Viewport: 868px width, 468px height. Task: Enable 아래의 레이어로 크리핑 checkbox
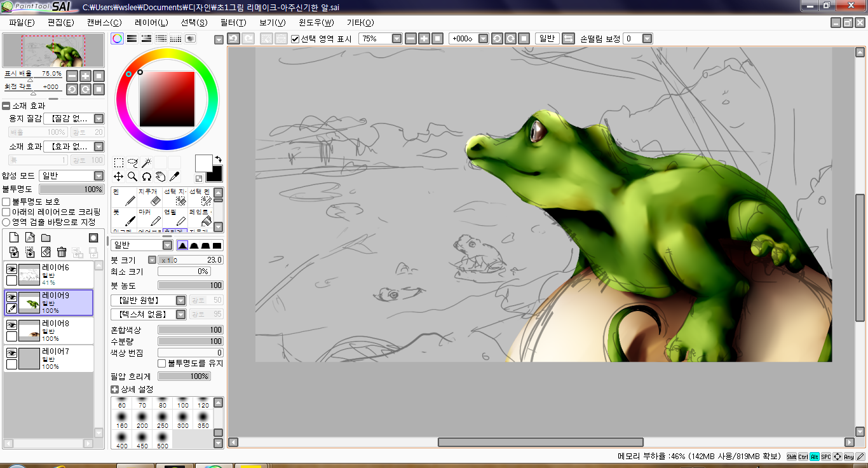click(6, 212)
